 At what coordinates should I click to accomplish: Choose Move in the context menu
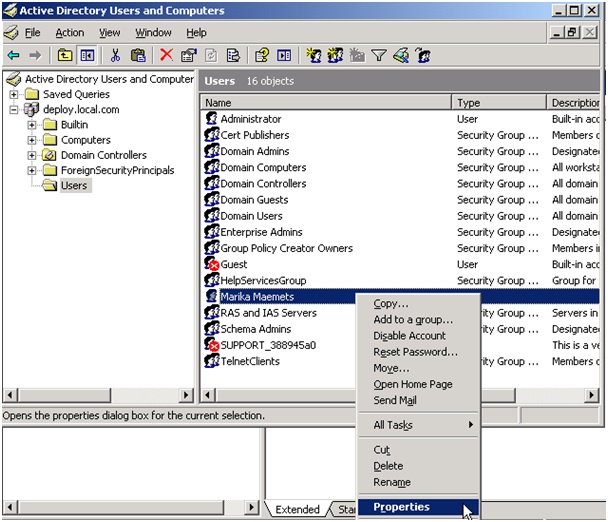pyautogui.click(x=418, y=368)
